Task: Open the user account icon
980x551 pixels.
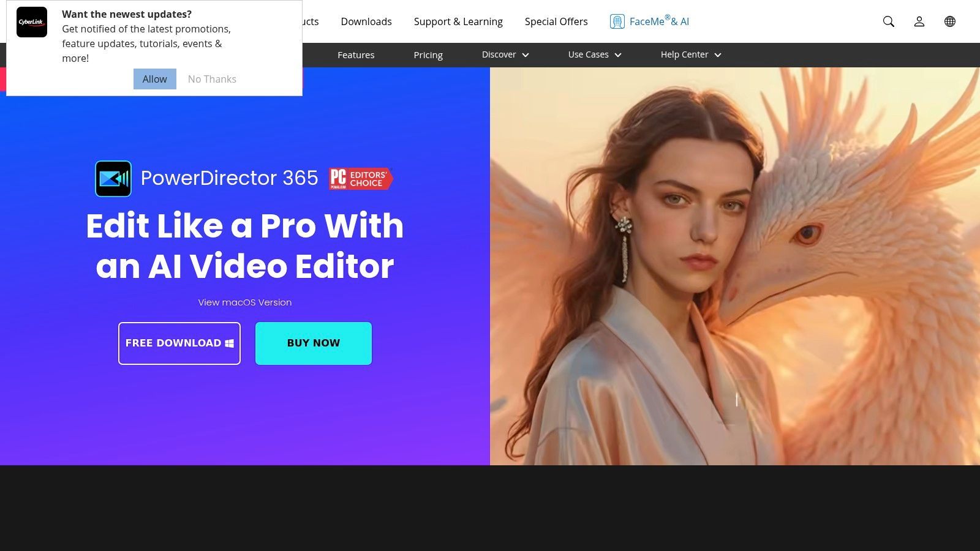Action: click(x=919, y=21)
